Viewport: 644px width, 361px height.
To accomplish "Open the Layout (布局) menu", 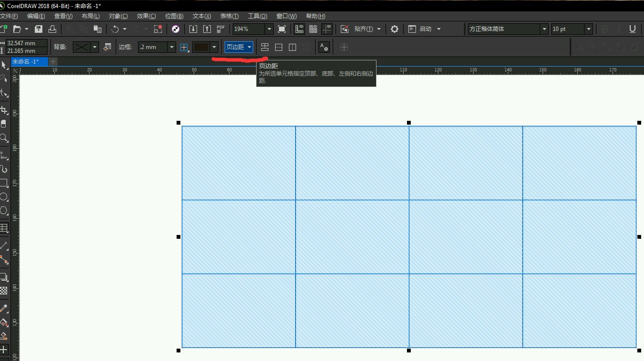I will [x=90, y=16].
